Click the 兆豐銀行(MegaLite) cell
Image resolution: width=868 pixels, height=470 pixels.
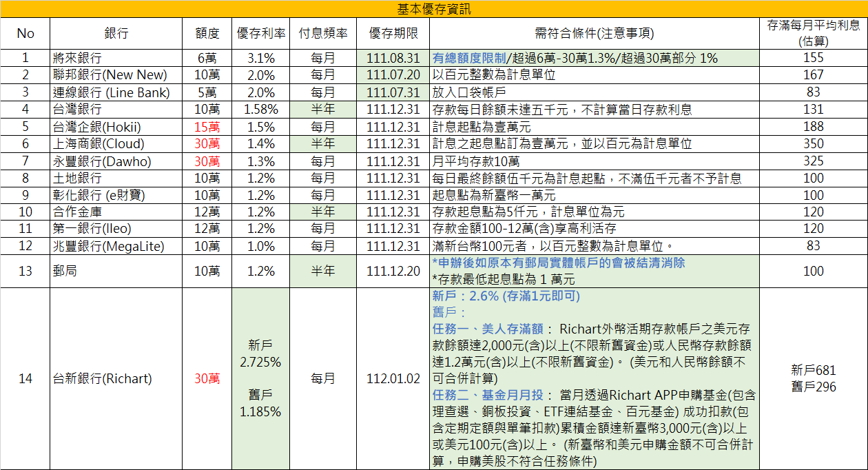click(x=116, y=246)
